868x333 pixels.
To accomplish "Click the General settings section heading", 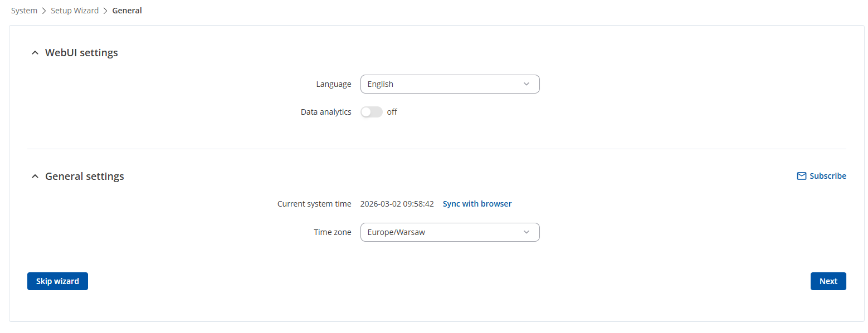I will click(x=85, y=177).
